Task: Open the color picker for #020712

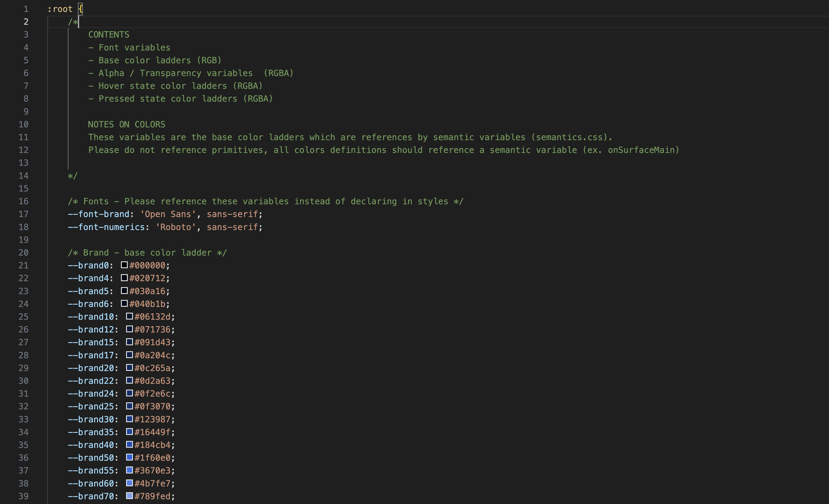Action: point(124,278)
